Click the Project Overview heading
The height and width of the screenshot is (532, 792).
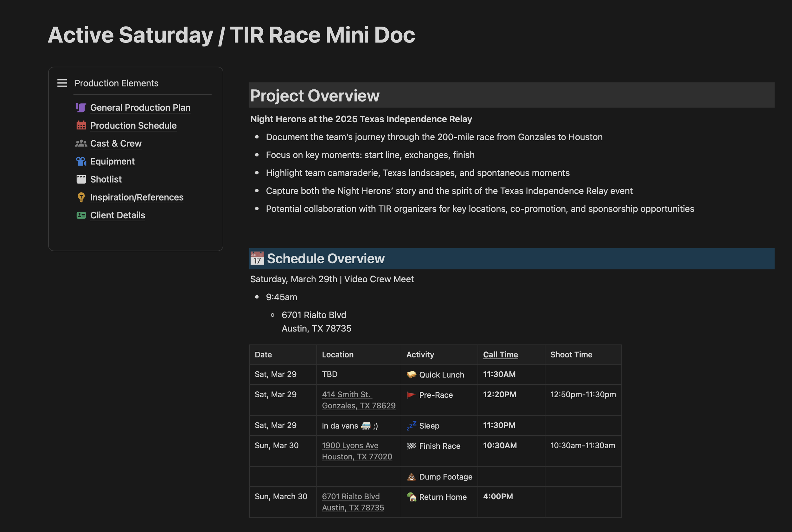point(315,96)
